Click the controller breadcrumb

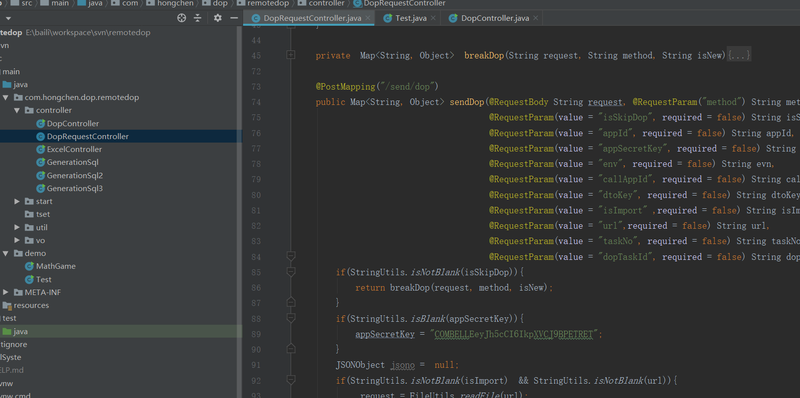pyautogui.click(x=327, y=3)
